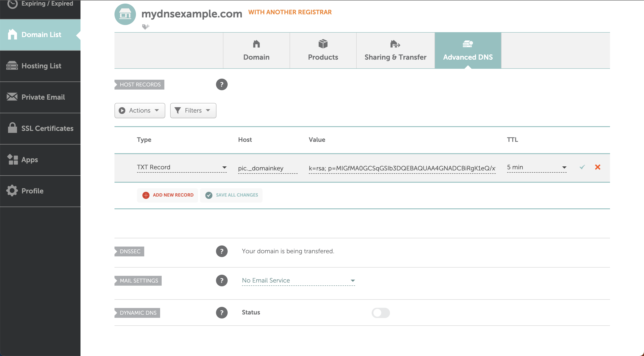The height and width of the screenshot is (356, 644).
Task: Open the Filters dropdown
Action: tap(193, 110)
